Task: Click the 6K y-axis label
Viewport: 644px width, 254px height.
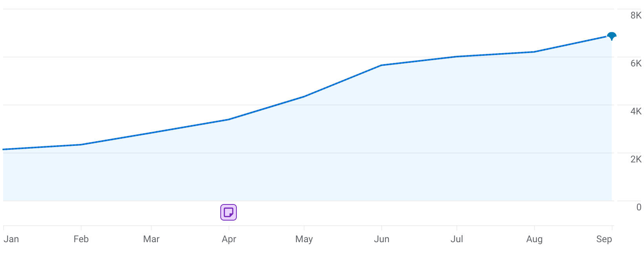Action: click(x=636, y=63)
